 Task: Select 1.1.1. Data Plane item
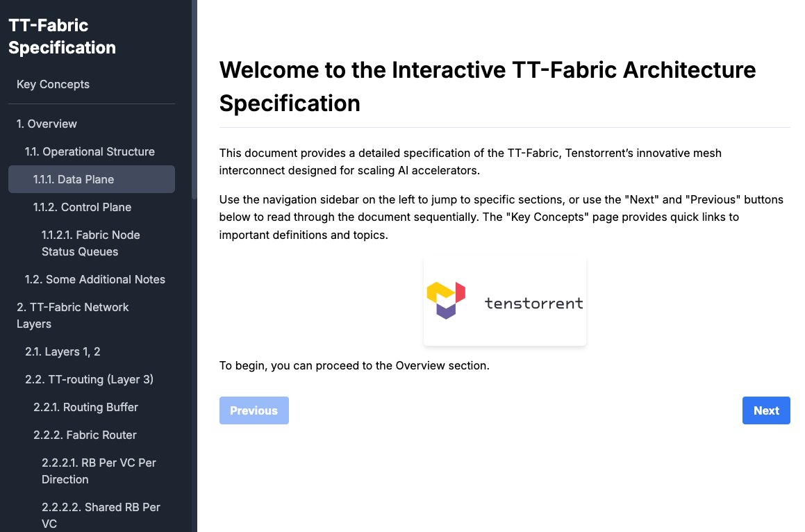pyautogui.click(x=92, y=179)
